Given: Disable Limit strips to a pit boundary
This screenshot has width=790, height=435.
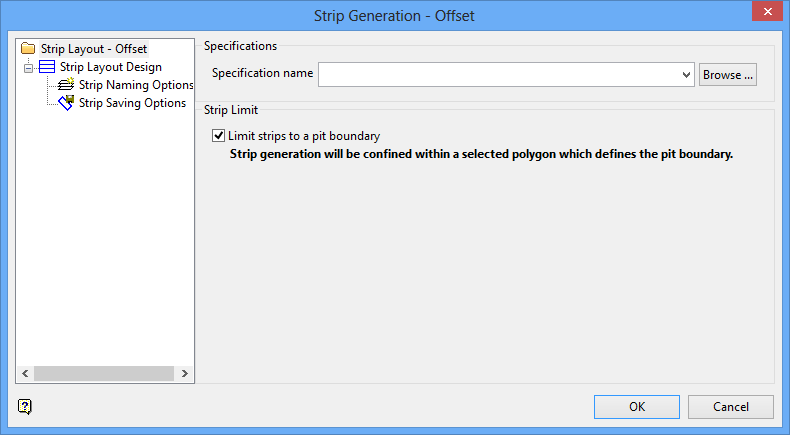Looking at the screenshot, I should [x=219, y=135].
